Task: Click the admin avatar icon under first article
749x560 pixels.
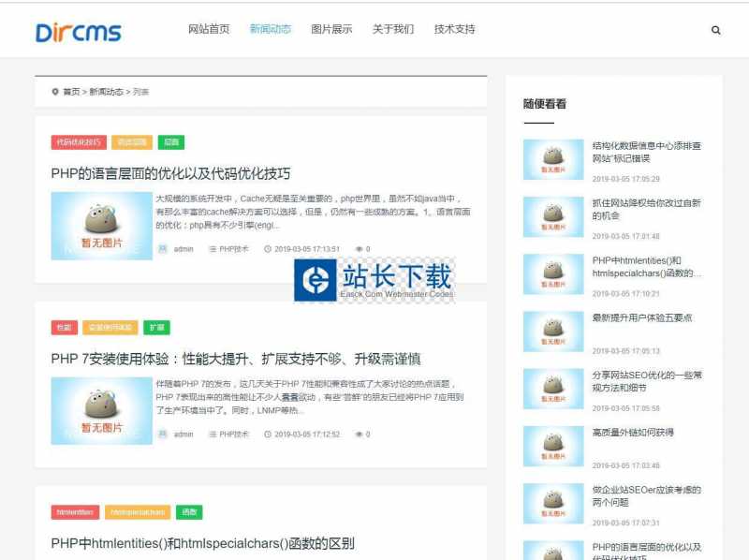Action: click(x=162, y=249)
